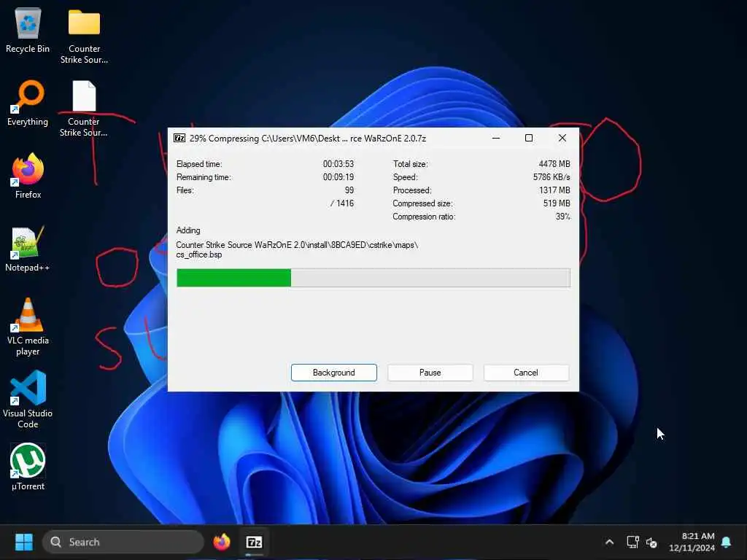747x560 pixels.
Task: Maximize the 7-Zip compressing dialog
Action: pyautogui.click(x=529, y=138)
